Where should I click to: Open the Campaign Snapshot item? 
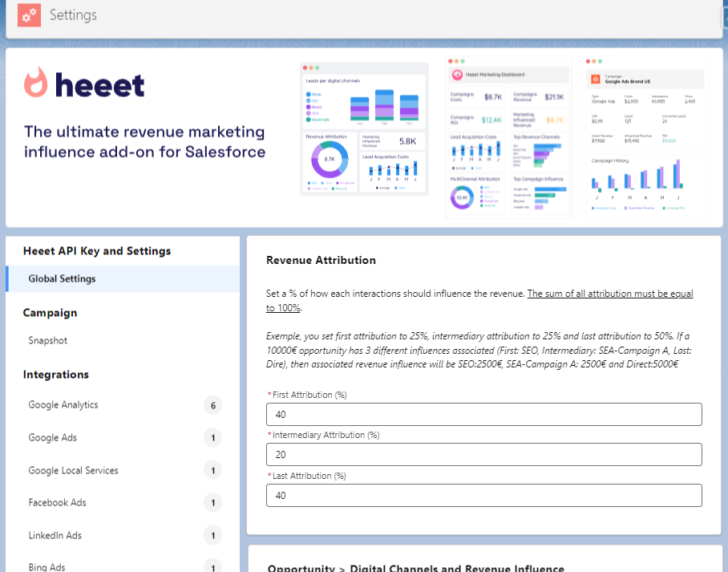click(x=48, y=341)
